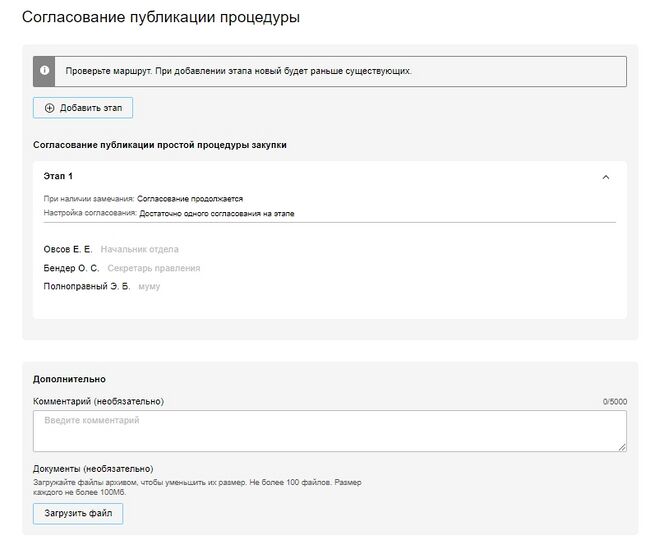Click the Этап 1 stage header
Image resolution: width=650 pixels, height=545 pixels.
[x=59, y=176]
